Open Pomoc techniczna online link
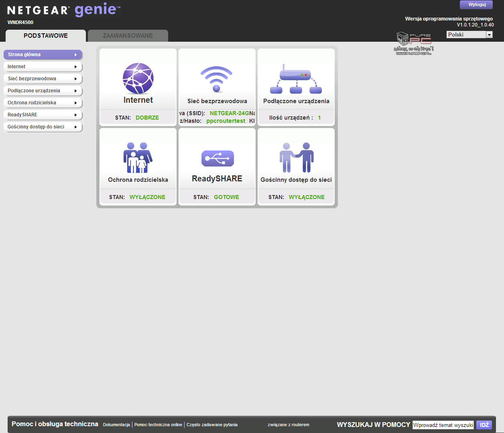Viewport: 504px width, 433px height. coord(158,425)
